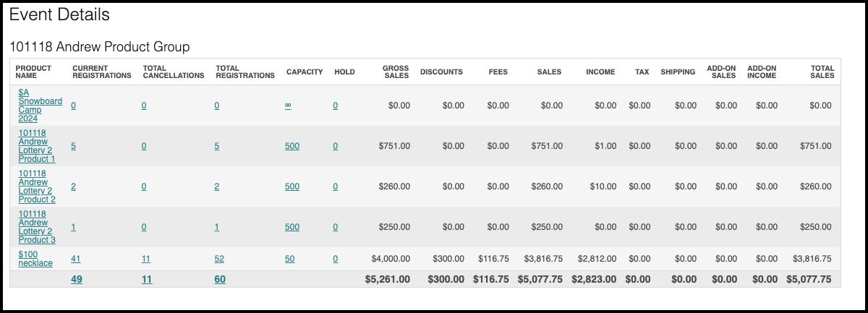Click the Total Sales column header

(822, 72)
